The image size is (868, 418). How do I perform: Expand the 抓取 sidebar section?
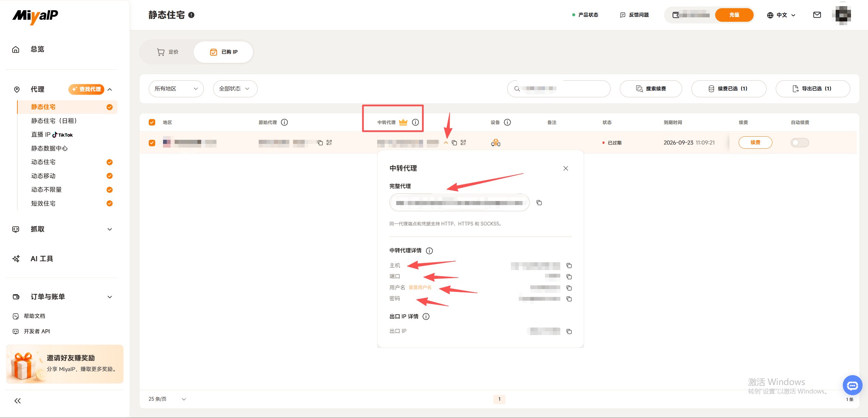tap(65, 229)
